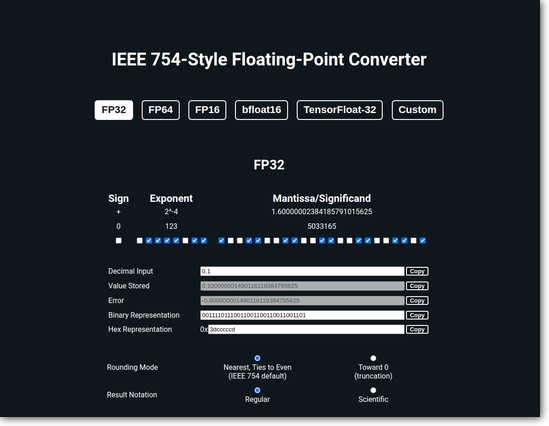The image size is (549, 426).
Task: Toggle the last exponent bit checkbox
Action: [x=204, y=240]
